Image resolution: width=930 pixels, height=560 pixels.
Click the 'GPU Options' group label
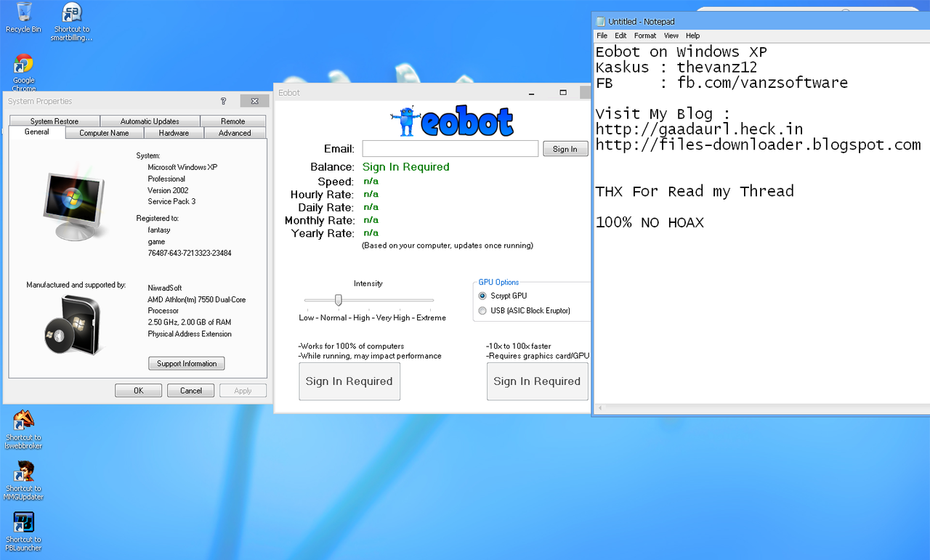[498, 283]
